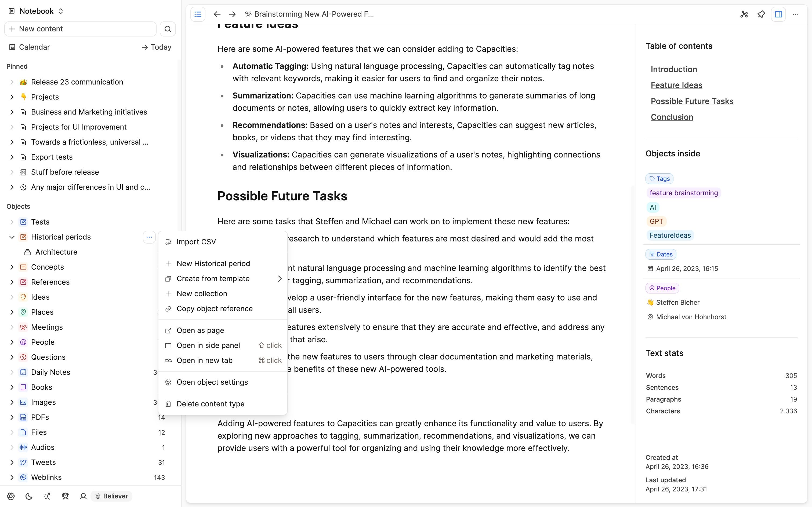Open Settings via the gear icon
Image resolution: width=812 pixels, height=507 pixels.
coord(11,496)
